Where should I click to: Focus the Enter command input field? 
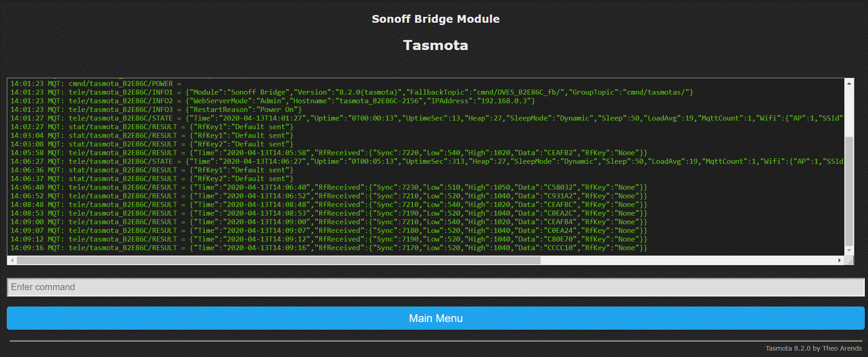click(435, 287)
